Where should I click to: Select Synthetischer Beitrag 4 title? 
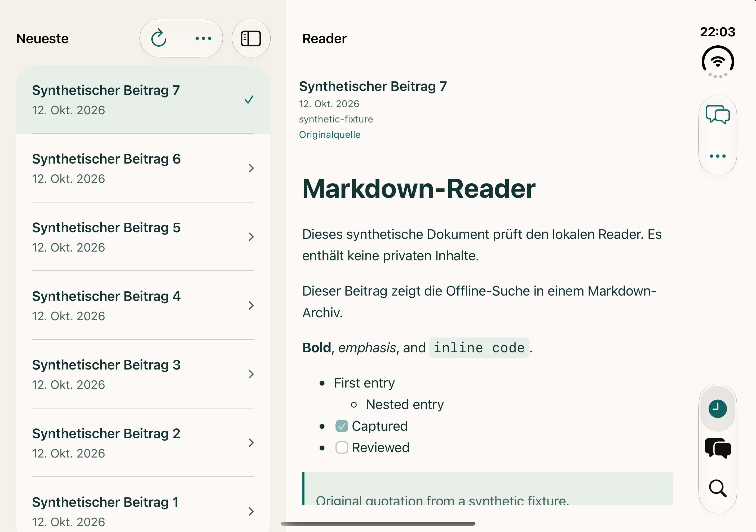106,296
